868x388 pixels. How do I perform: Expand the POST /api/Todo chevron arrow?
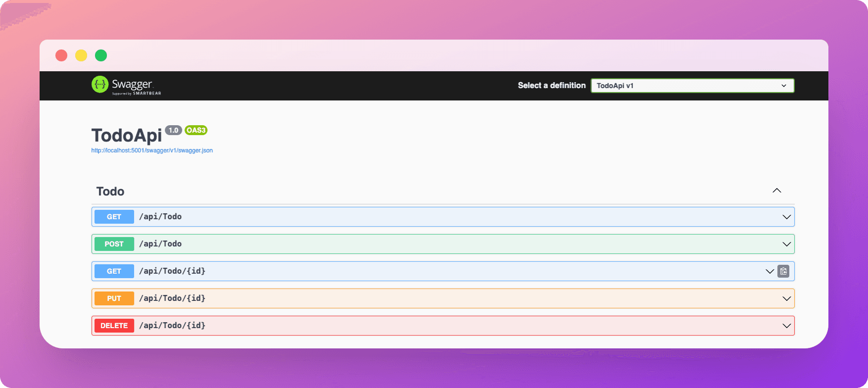786,244
